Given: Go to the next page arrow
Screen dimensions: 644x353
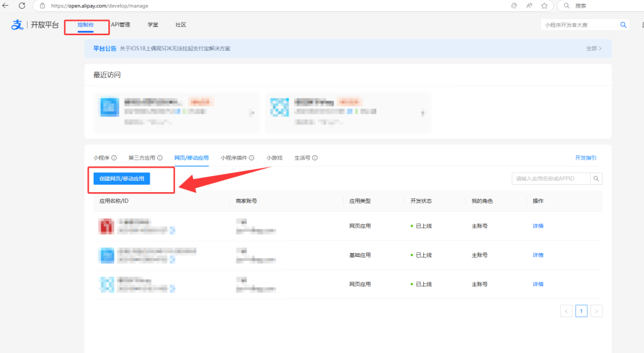Looking at the screenshot, I should (x=597, y=311).
